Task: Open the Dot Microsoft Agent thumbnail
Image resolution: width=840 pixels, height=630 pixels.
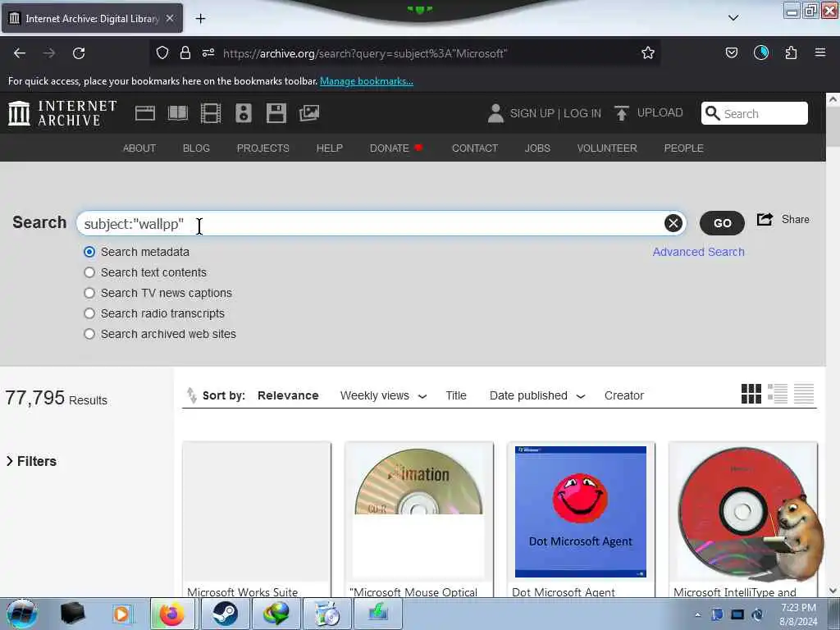Action: pos(581,512)
